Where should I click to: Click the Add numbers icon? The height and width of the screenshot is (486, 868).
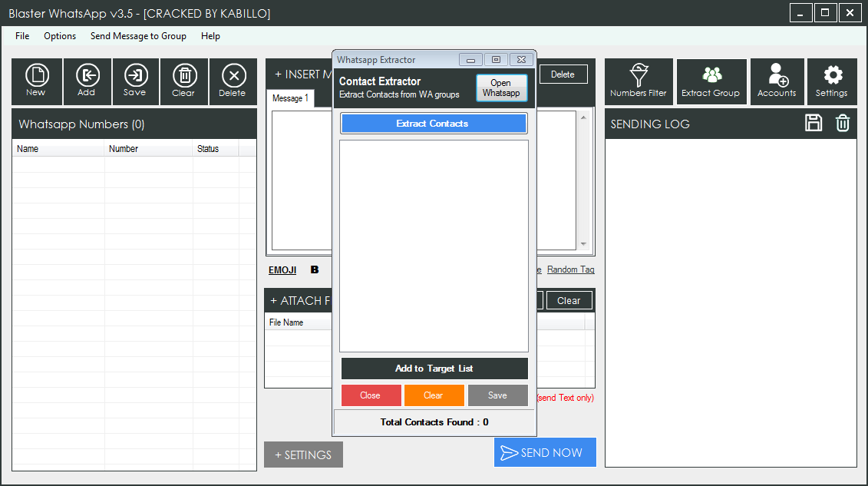[87, 81]
